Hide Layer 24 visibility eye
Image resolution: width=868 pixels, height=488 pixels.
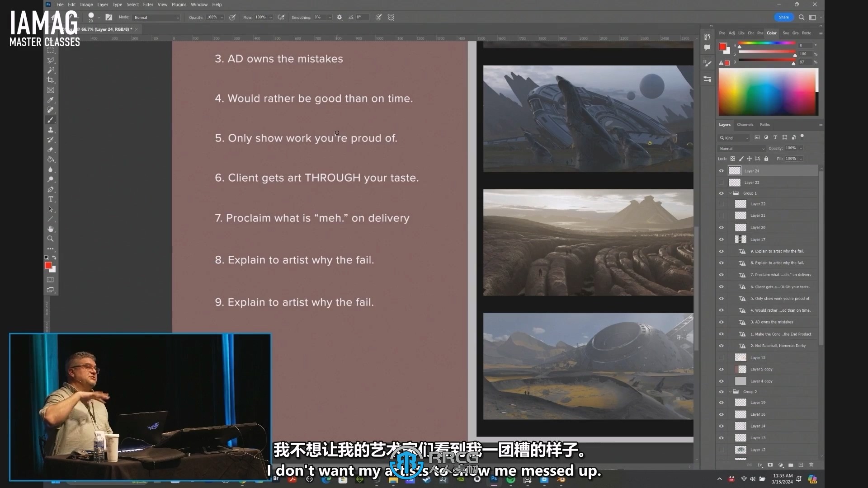[x=721, y=171]
